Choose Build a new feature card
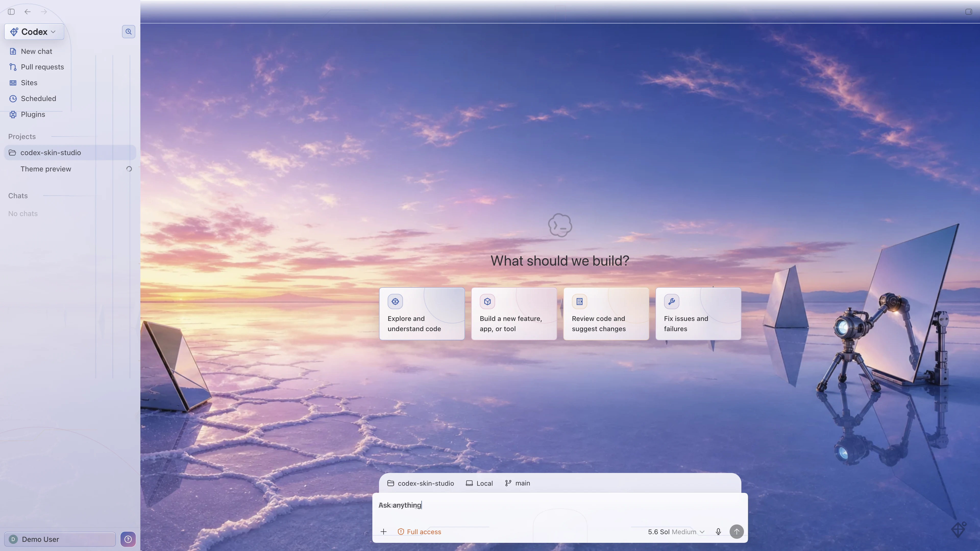The image size is (980, 551). pyautogui.click(x=514, y=314)
